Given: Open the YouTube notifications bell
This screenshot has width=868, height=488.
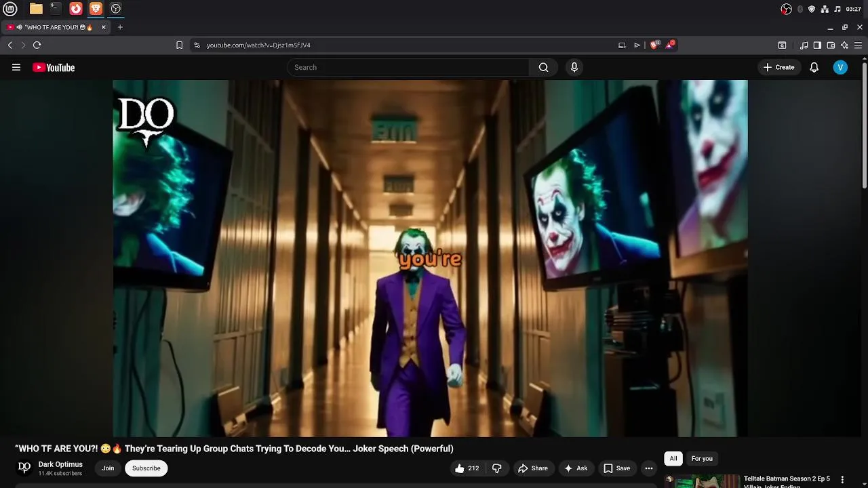Looking at the screenshot, I should point(814,67).
